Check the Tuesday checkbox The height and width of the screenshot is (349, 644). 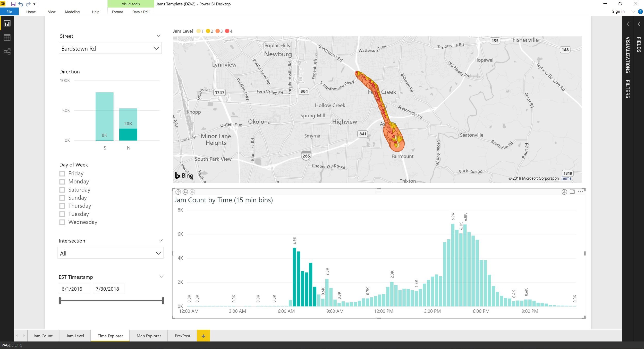[62, 214]
